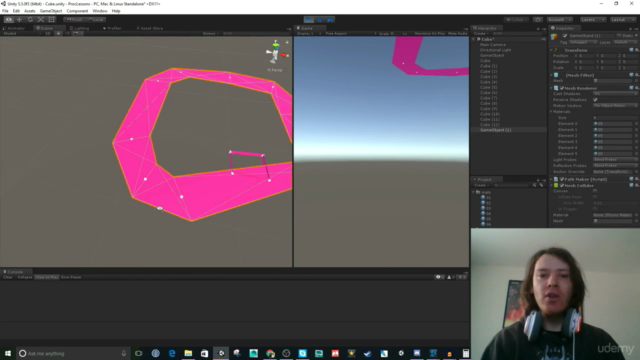This screenshot has height=360, width=640.
Task: Select GameObject (1) in Hierarchy
Action: pyautogui.click(x=496, y=130)
